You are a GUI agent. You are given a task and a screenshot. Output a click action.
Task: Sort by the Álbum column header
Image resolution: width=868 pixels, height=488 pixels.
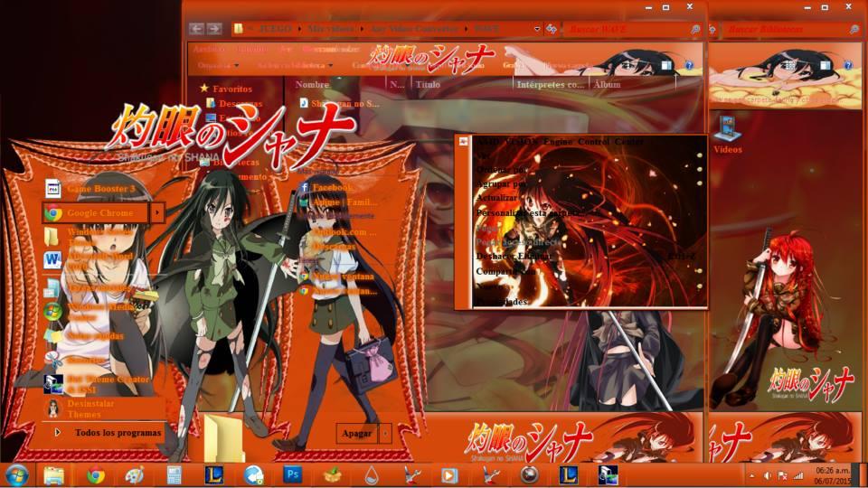coord(607,84)
